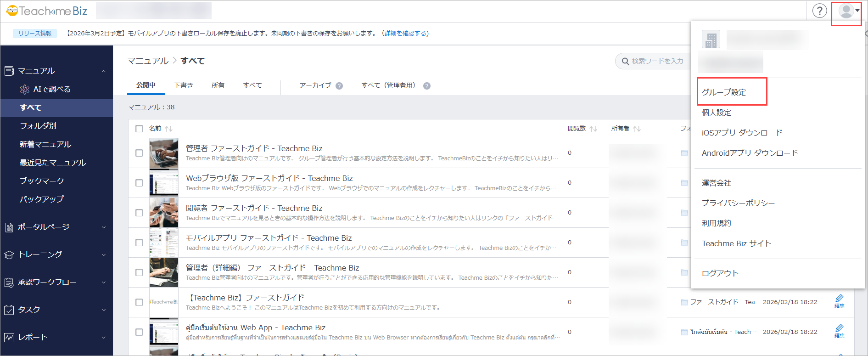The image size is (868, 356).
Task: Check the モバイルアプリ ファーストガイド row checkbox
Action: click(139, 243)
